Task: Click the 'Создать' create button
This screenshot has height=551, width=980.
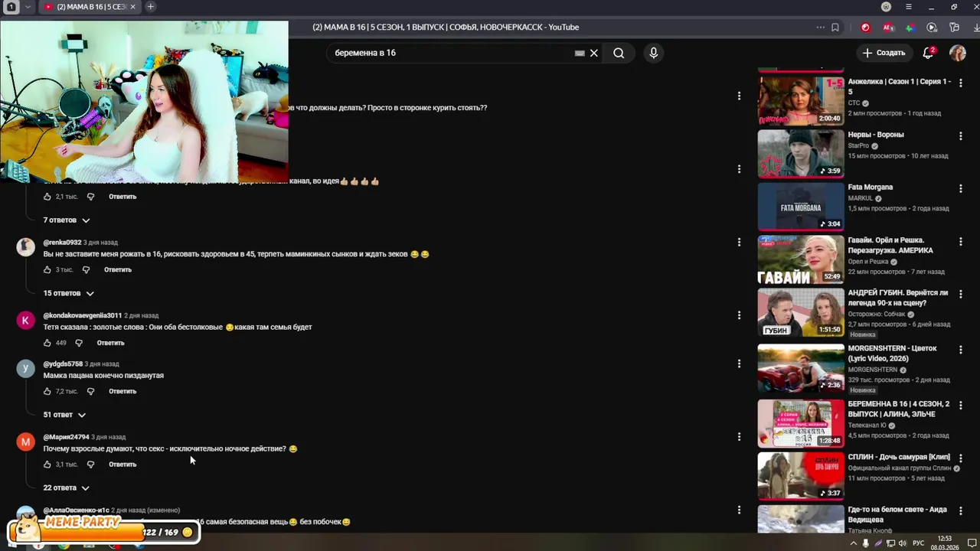Action: pos(884,53)
